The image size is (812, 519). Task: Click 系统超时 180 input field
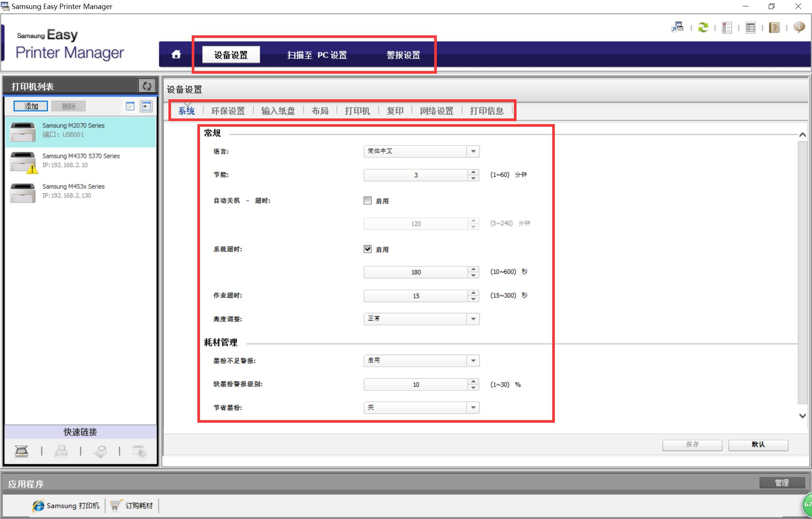point(416,272)
